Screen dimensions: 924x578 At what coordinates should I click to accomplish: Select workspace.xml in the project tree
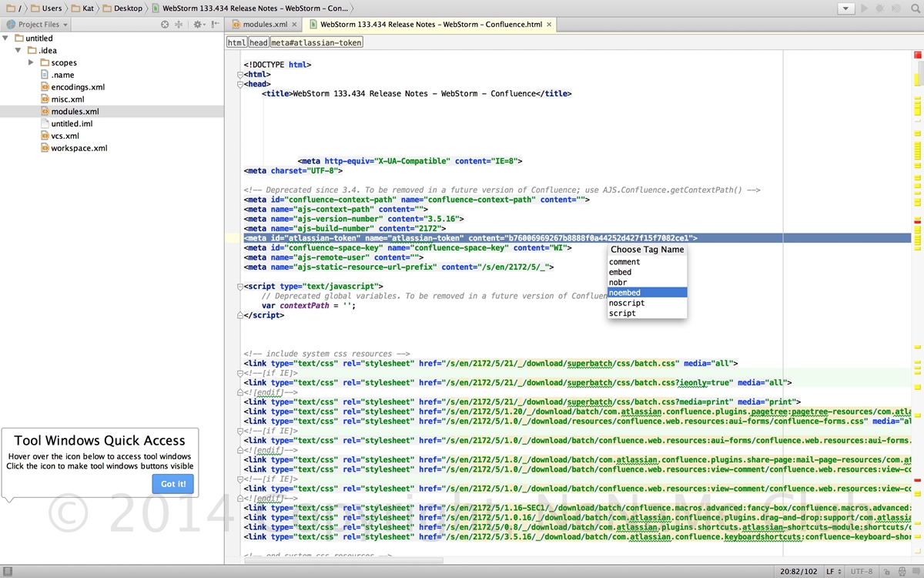79,148
